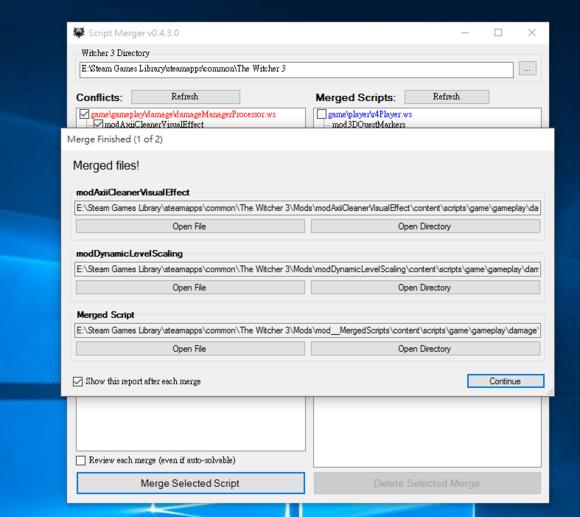Viewport: 580px width, 517px height.
Task: Open Directory for modDynamicLevelScaling
Action: pyautogui.click(x=425, y=287)
